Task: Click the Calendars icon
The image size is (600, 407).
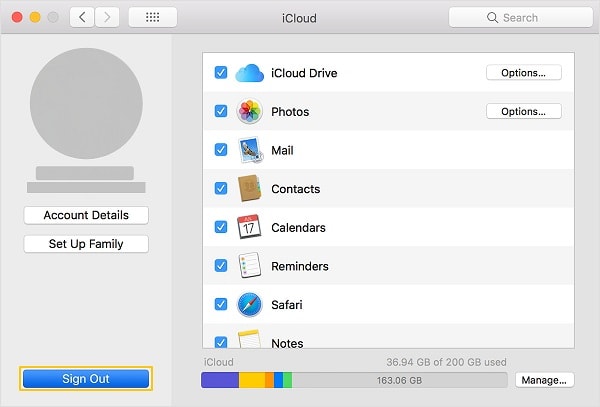Action: (249, 227)
